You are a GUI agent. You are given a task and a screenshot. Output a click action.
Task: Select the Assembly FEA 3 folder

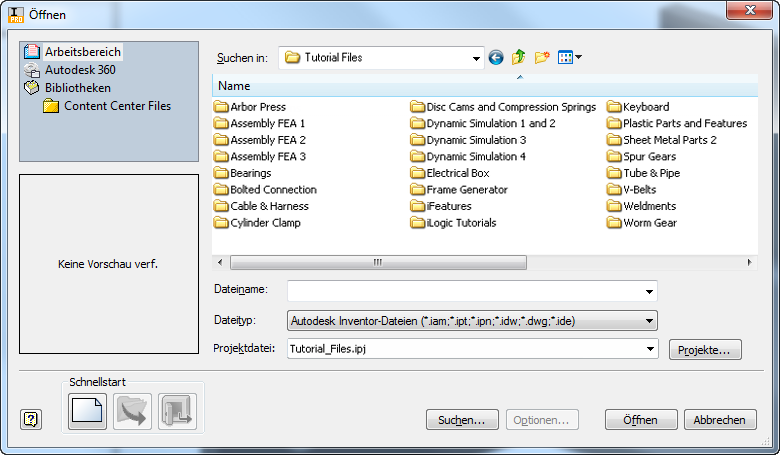(260, 157)
